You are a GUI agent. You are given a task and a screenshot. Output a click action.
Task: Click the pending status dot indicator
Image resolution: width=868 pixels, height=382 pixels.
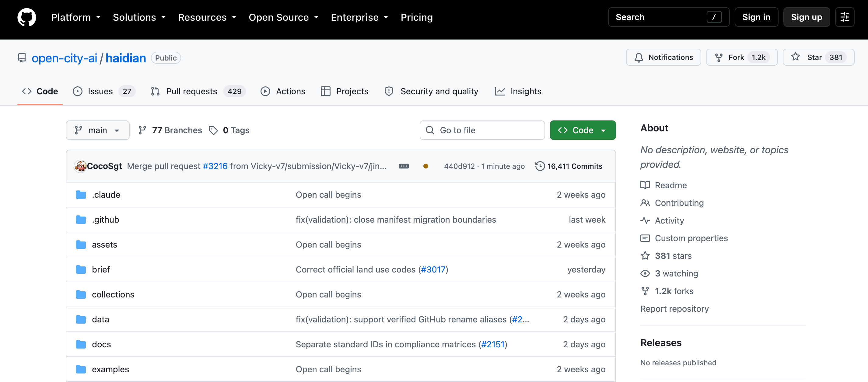[425, 166]
